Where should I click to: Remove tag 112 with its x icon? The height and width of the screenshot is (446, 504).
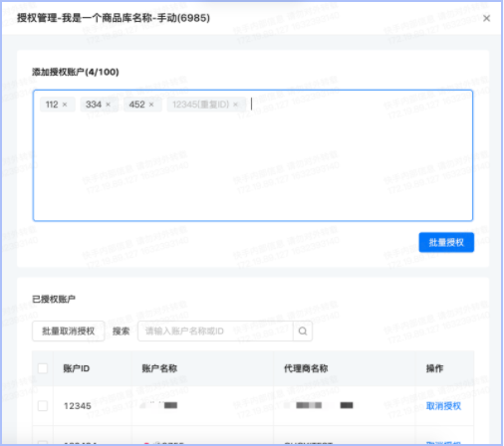(65, 105)
